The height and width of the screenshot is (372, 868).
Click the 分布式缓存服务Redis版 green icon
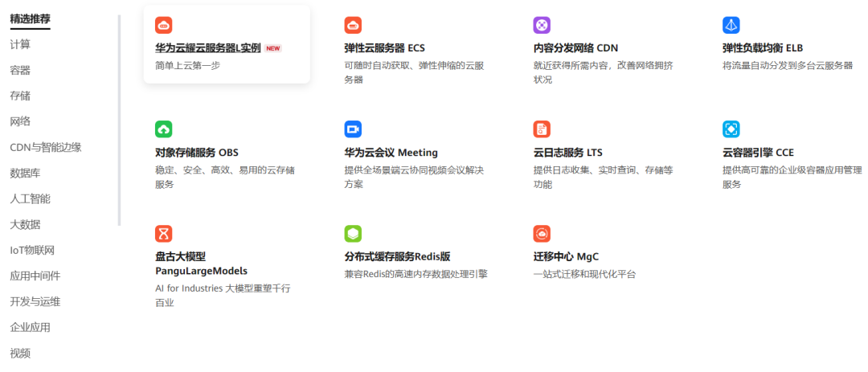[353, 234]
